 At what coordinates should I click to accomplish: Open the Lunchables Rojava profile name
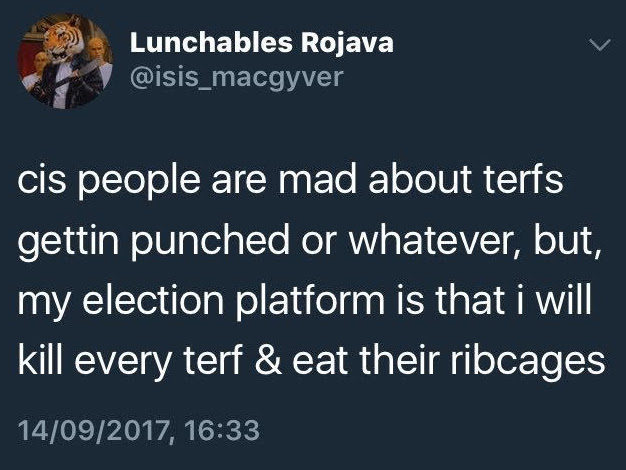pos(262,43)
